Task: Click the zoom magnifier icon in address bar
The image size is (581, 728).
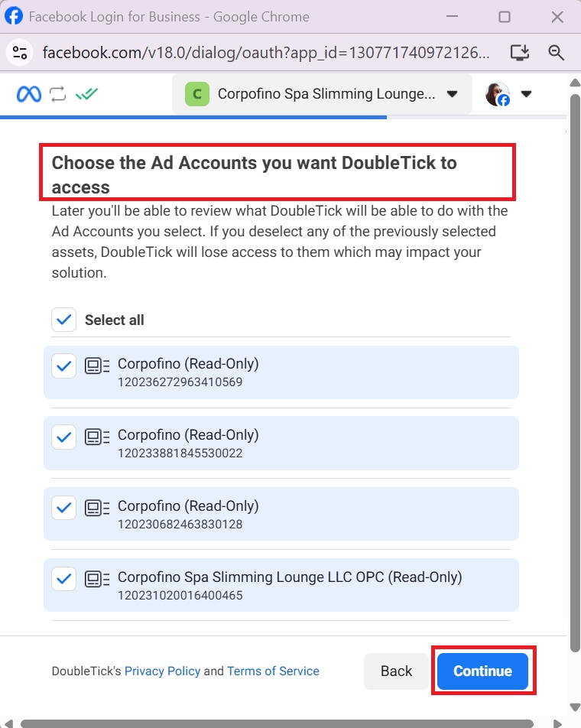Action: coord(557,53)
